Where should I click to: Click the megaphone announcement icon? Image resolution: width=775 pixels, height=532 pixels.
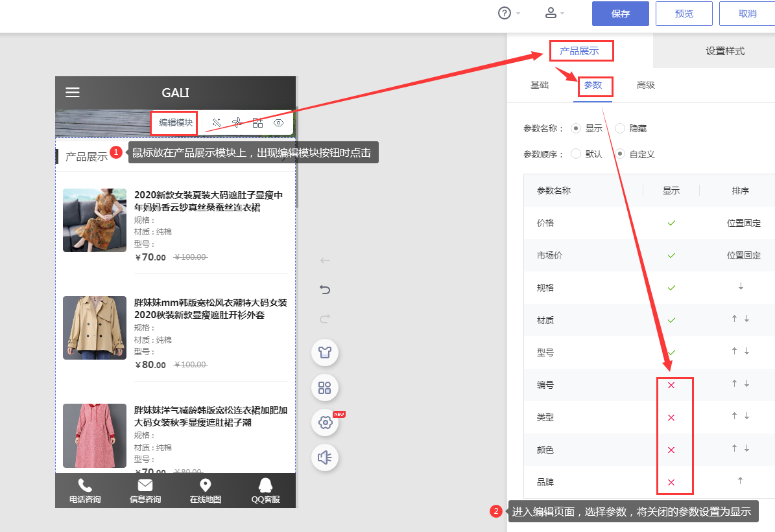pos(325,457)
